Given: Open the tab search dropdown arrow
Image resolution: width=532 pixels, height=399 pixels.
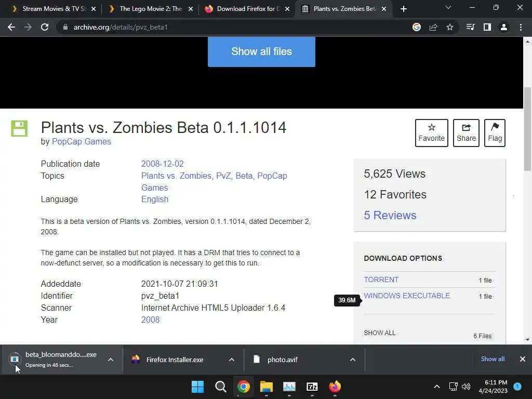Looking at the screenshot, I should pos(448,7).
